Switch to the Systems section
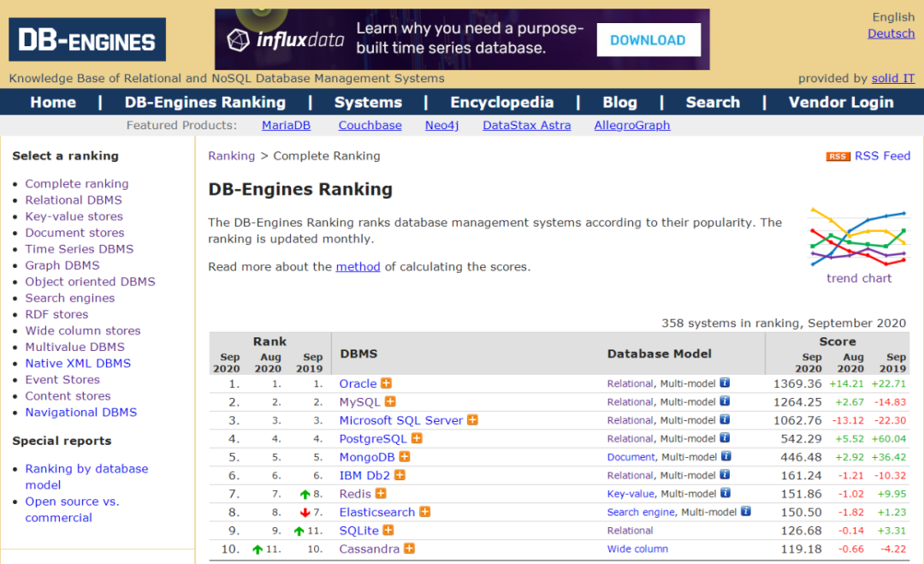 click(368, 102)
